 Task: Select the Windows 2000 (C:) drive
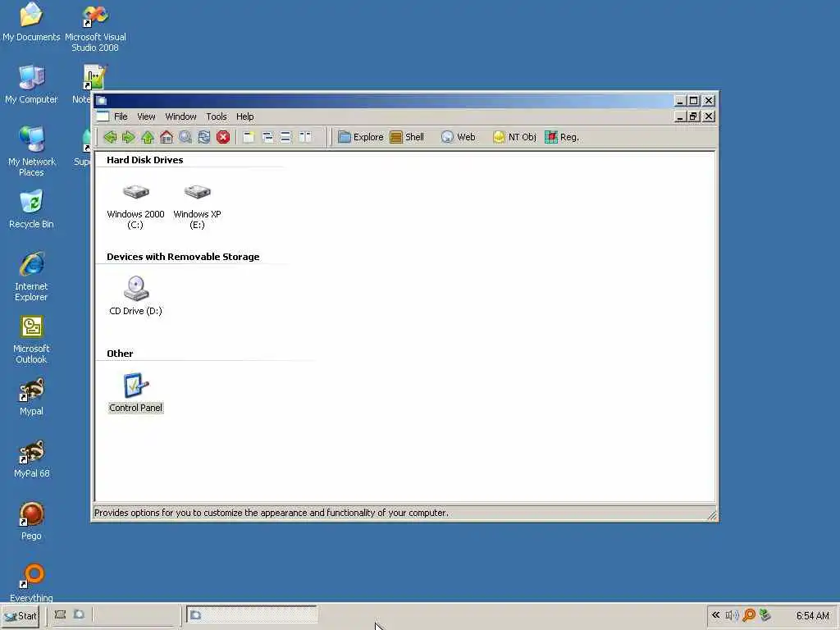135,206
